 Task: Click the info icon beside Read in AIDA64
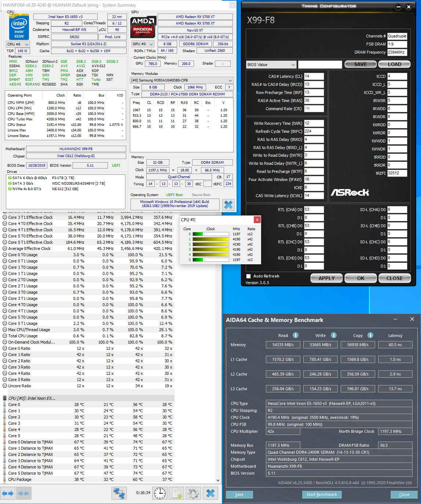pyautogui.click(x=296, y=335)
